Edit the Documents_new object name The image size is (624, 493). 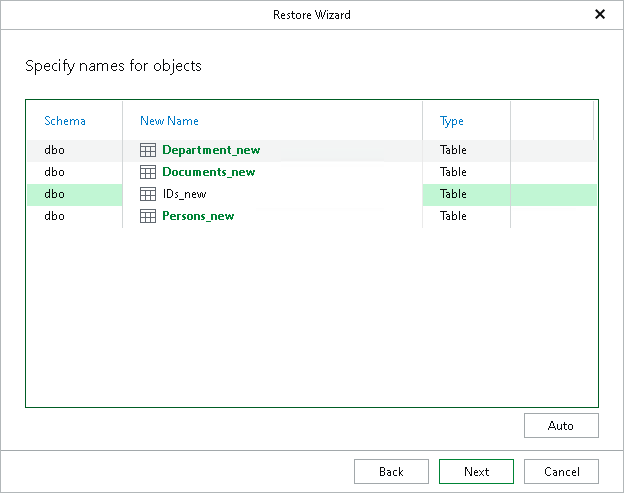(x=208, y=172)
